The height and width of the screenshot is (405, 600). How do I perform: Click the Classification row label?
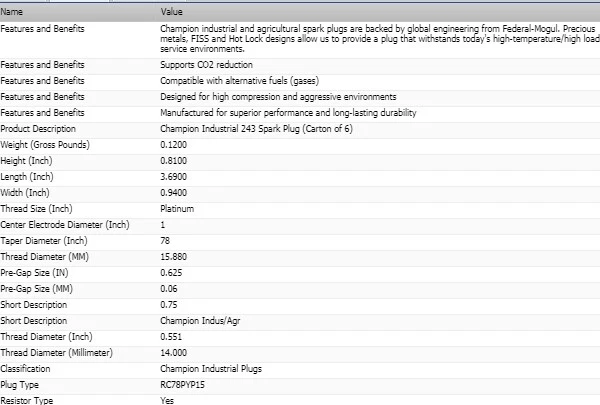tap(25, 369)
